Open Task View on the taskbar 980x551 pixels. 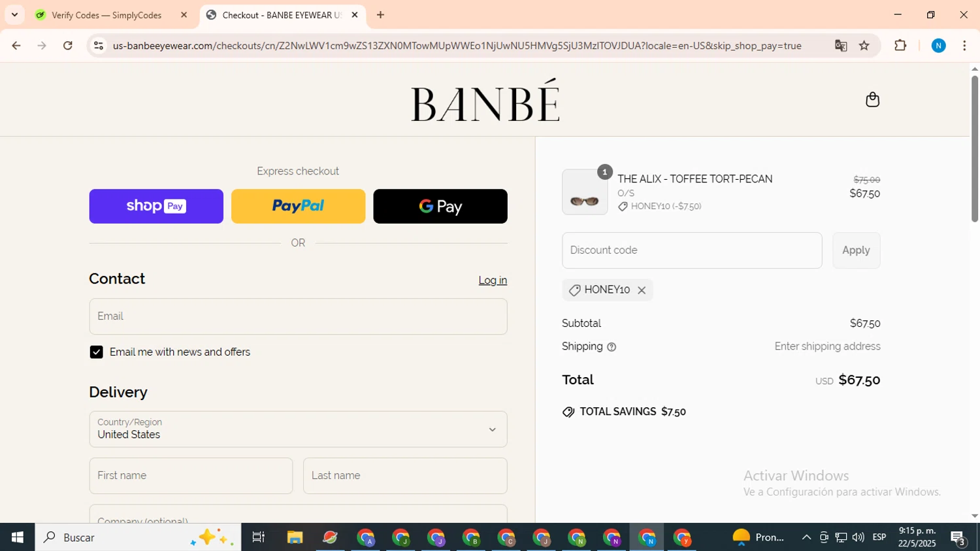259,537
